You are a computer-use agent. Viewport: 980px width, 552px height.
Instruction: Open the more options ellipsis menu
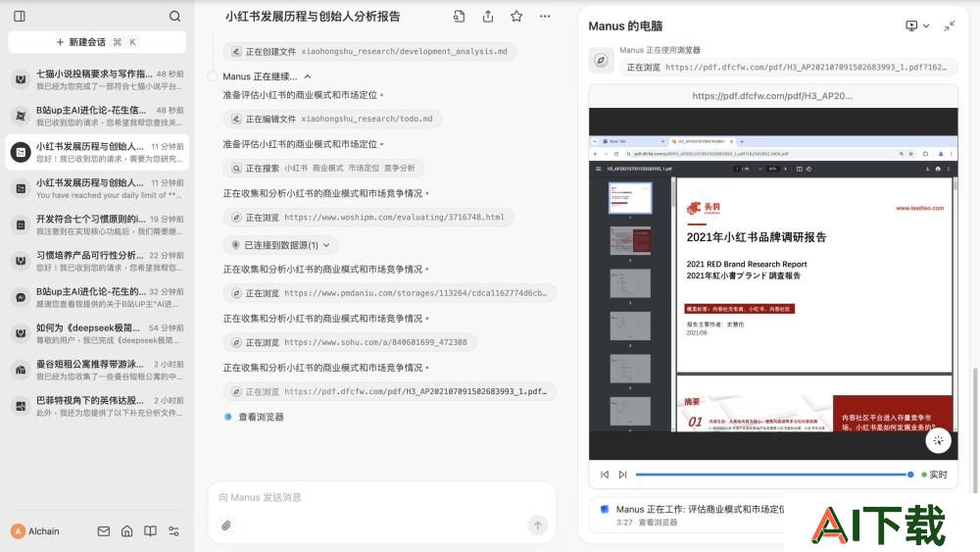click(545, 17)
